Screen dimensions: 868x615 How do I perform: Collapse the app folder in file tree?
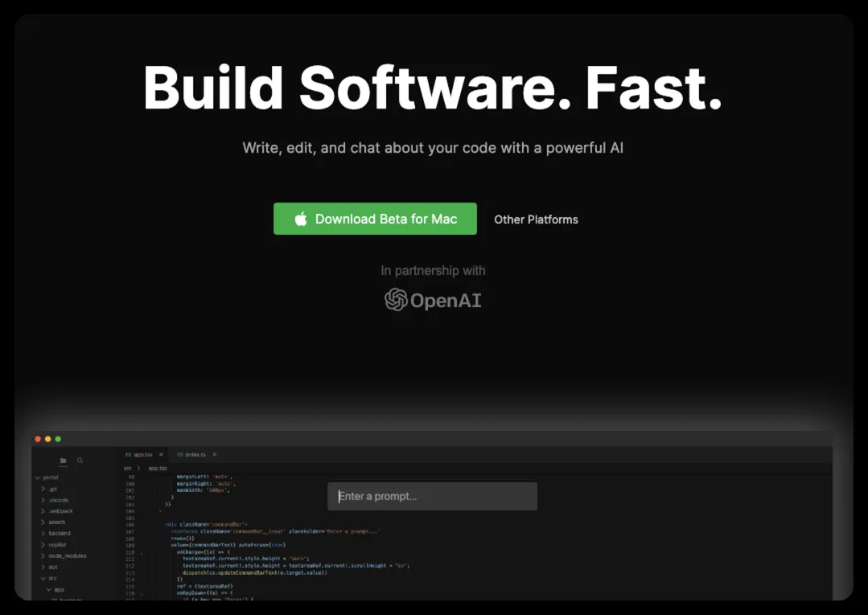(x=55, y=589)
